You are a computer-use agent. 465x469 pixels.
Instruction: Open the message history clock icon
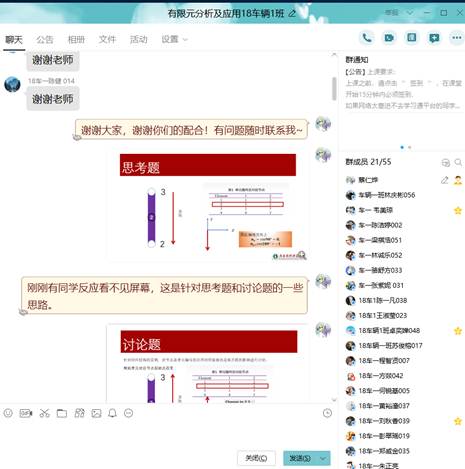327,413
